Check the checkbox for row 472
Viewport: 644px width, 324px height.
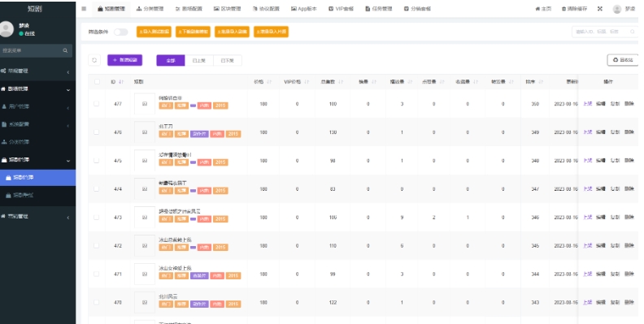(97, 245)
